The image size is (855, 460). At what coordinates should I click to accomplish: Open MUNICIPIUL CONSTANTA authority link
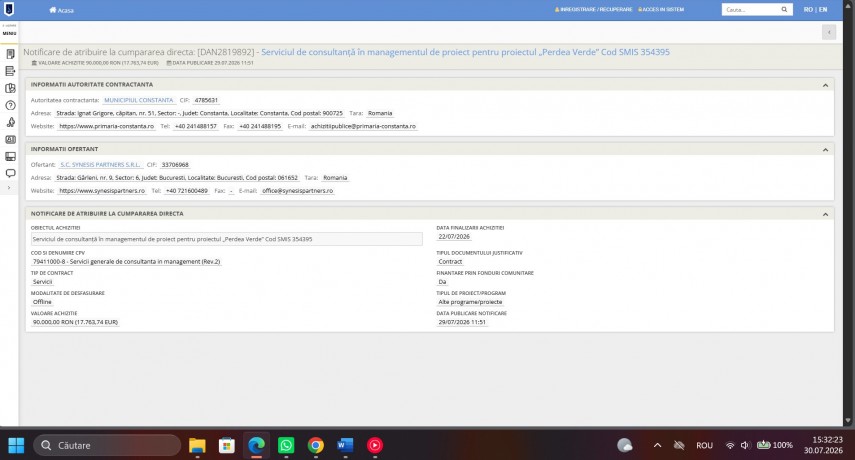139,100
